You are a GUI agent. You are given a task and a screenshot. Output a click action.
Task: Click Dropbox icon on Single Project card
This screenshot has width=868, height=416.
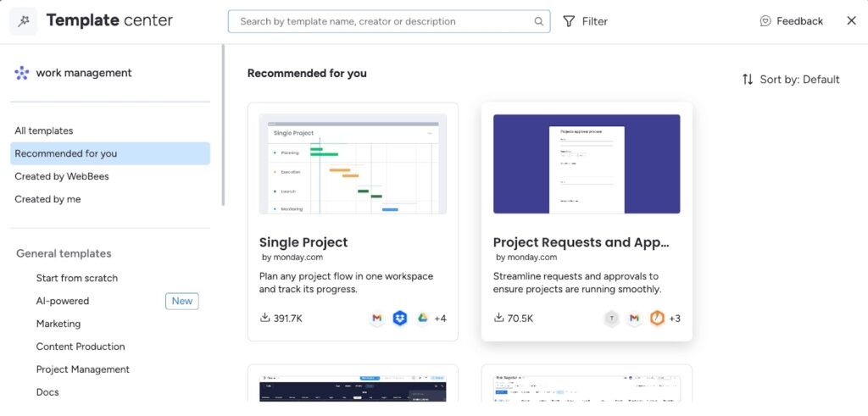400,319
